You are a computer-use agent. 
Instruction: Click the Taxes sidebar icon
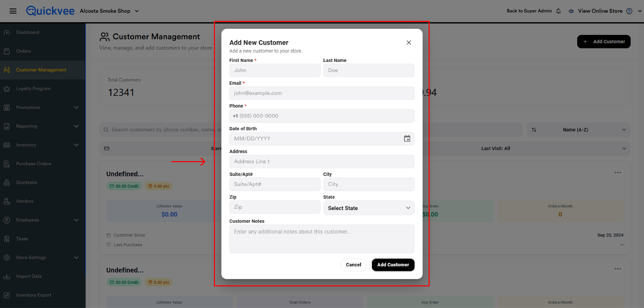pyautogui.click(x=7, y=239)
